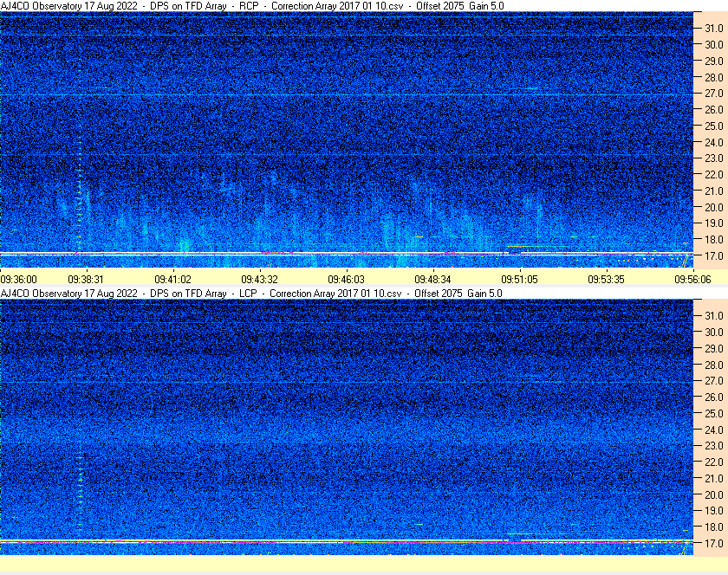Pick the 09:46:03 time tick label
The image size is (728, 575).
coord(347,280)
